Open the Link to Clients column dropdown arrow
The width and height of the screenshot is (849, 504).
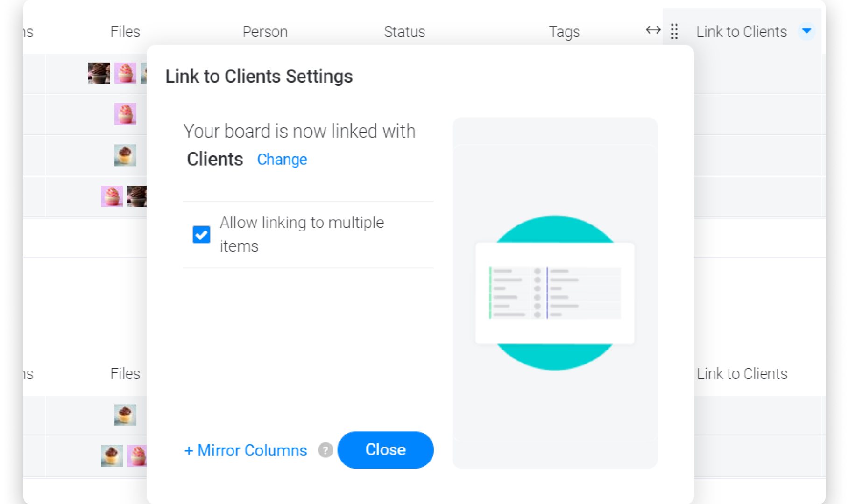coord(807,31)
